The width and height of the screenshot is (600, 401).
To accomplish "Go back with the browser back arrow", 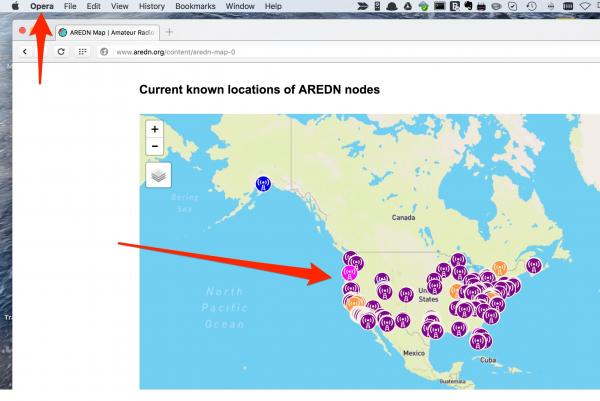I will point(25,52).
